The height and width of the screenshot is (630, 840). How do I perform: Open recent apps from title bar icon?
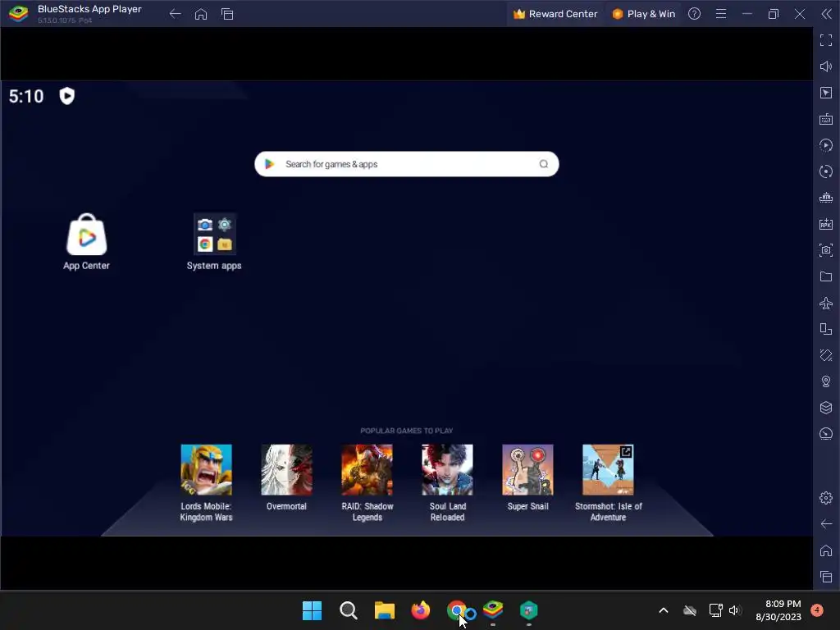(227, 14)
